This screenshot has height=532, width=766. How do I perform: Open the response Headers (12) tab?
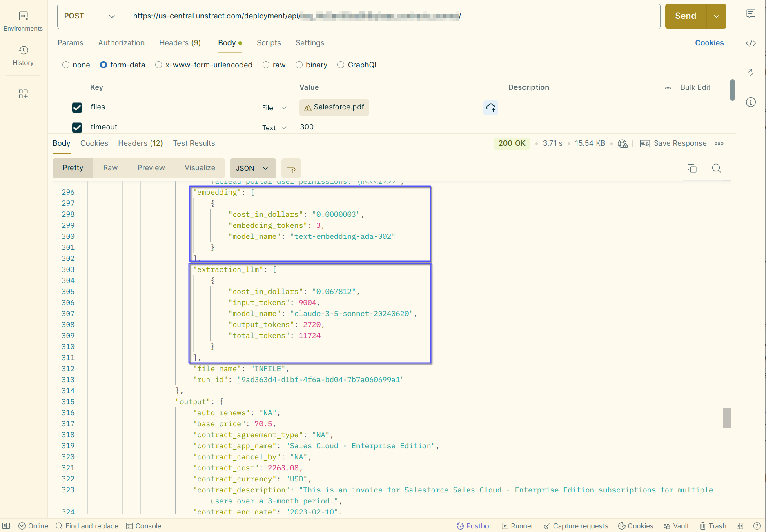click(x=140, y=143)
